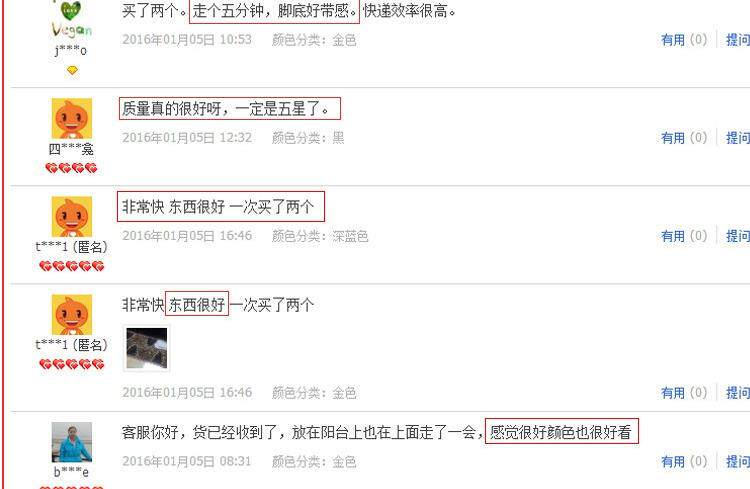Click 提问 on the 10:53 review
This screenshot has width=750, height=489.
coord(738,40)
